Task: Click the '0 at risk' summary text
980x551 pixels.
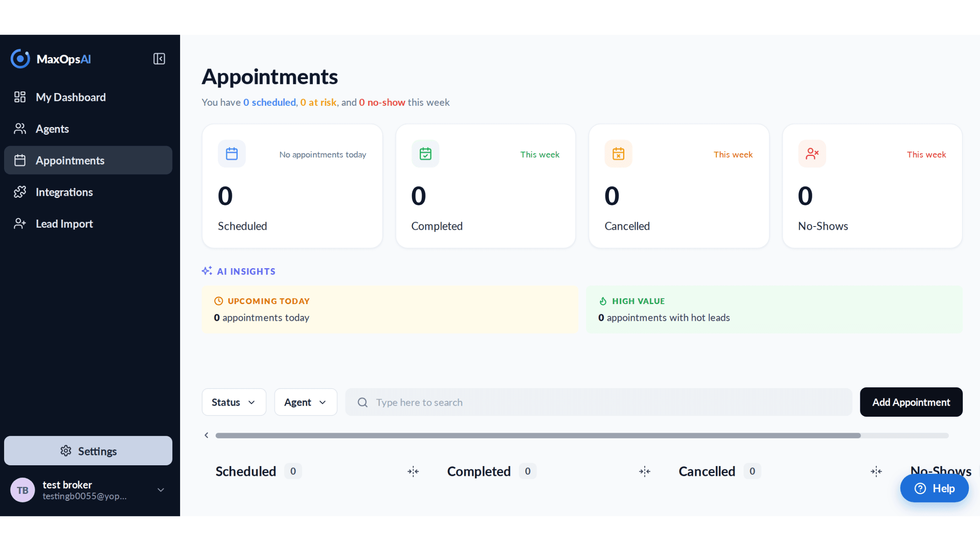Action: pyautogui.click(x=318, y=102)
